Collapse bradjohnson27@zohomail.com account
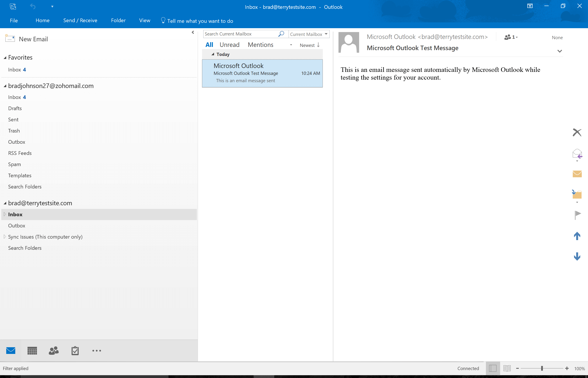Image resolution: width=588 pixels, height=378 pixels. tap(5, 86)
